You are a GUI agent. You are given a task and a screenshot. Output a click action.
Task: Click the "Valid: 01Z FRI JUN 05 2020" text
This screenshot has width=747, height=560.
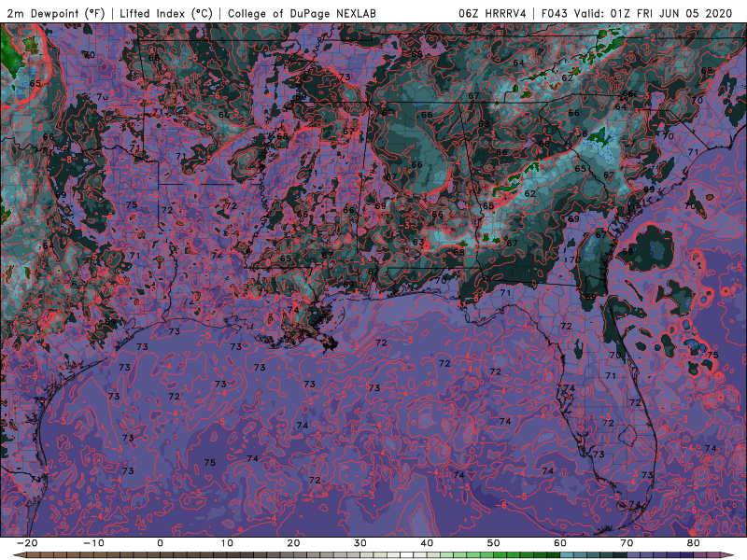point(653,13)
